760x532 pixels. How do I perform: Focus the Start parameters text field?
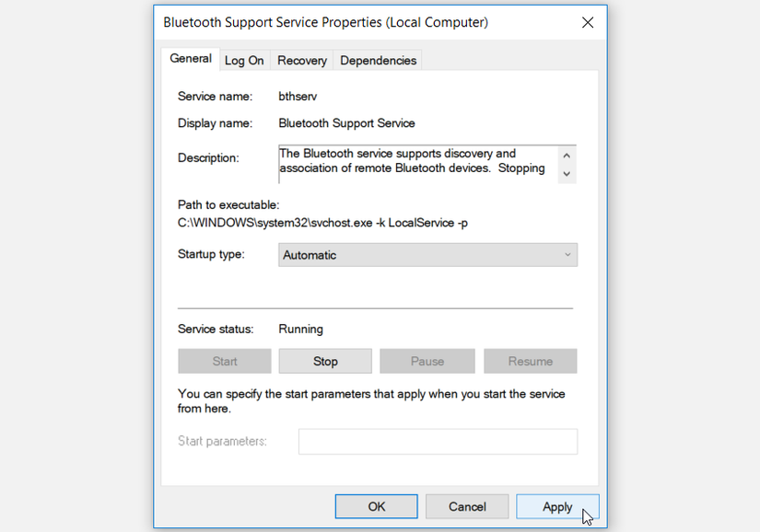tap(438, 442)
